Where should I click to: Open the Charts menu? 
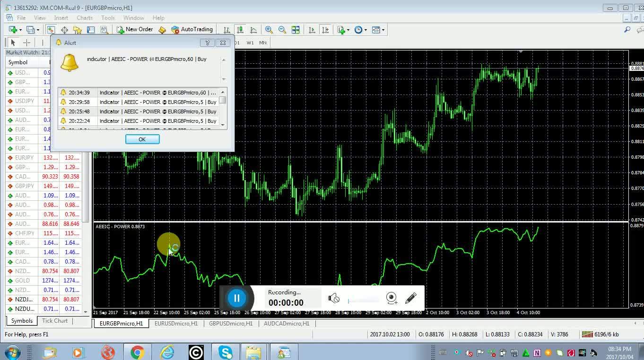point(85,17)
